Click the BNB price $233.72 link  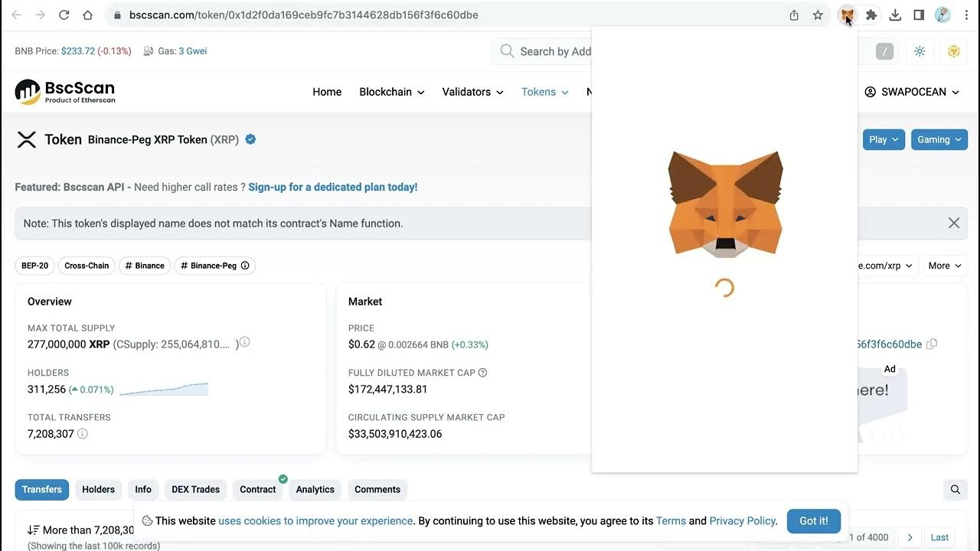click(78, 51)
